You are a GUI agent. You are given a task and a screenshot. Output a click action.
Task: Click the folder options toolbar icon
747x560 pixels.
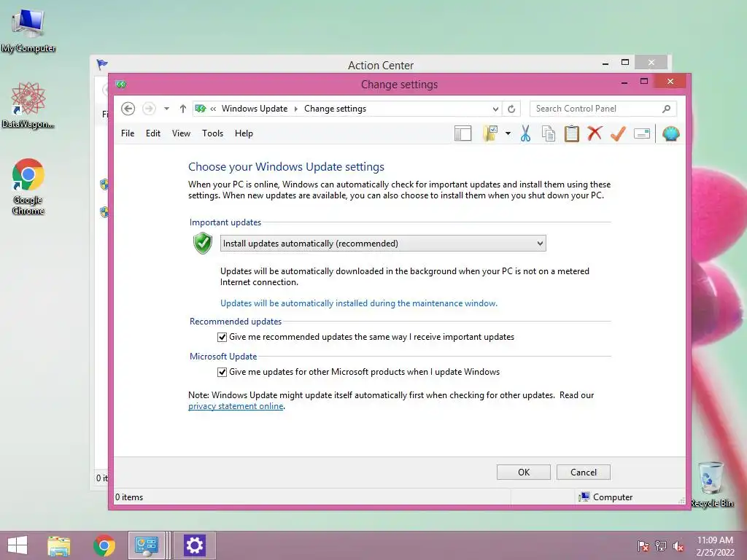pyautogui.click(x=490, y=134)
